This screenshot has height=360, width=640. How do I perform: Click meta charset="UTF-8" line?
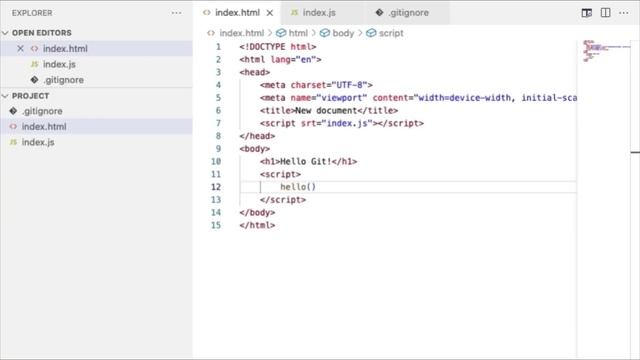(316, 85)
